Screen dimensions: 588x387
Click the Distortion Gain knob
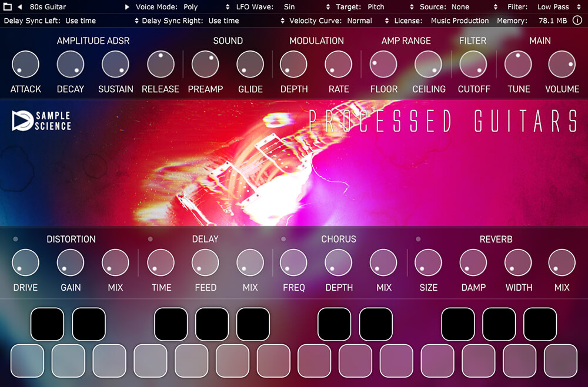[x=71, y=263]
